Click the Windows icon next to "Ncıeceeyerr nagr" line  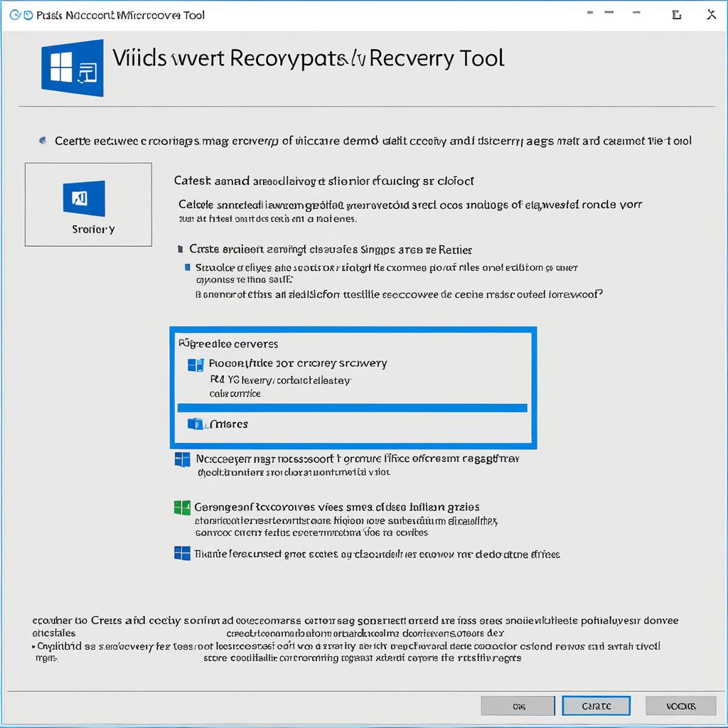click(182, 460)
